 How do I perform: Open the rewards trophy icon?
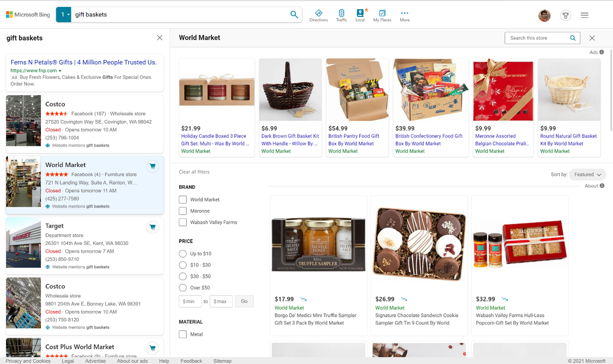(565, 15)
